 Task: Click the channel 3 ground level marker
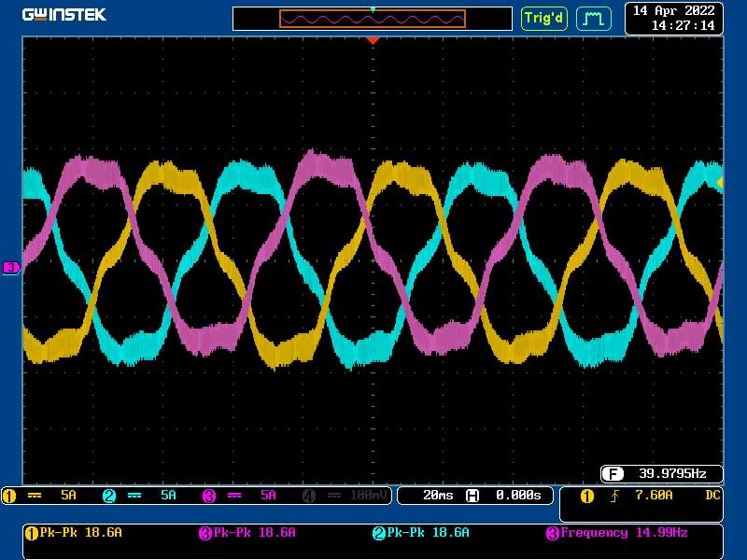pyautogui.click(x=11, y=267)
